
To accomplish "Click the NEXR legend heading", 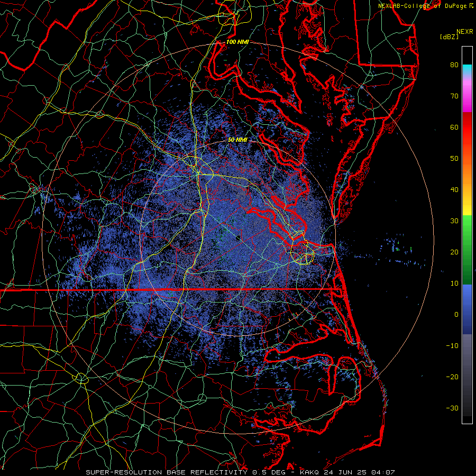I will pos(465,31).
